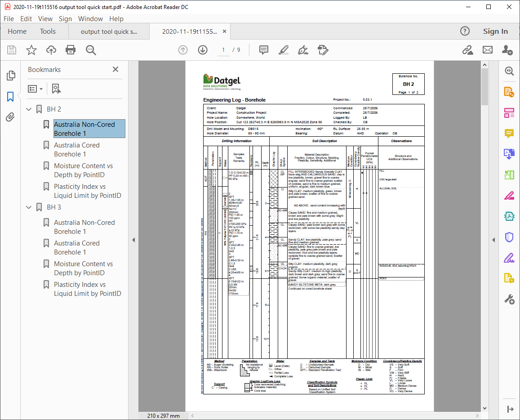Collapse the BH 3 bookmark group
This screenshot has width=520, height=420.
(29, 207)
